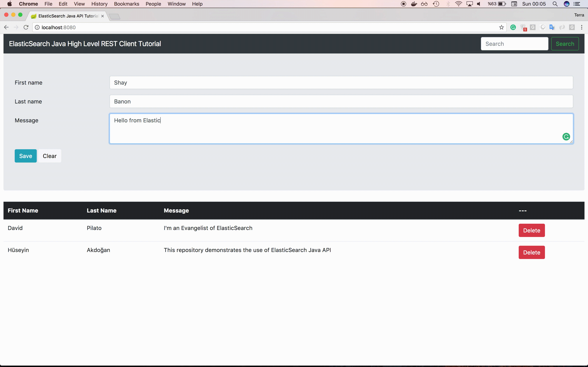Viewport: 588px width, 367px height.
Task: Click the Wi-Fi status icon
Action: click(x=458, y=4)
